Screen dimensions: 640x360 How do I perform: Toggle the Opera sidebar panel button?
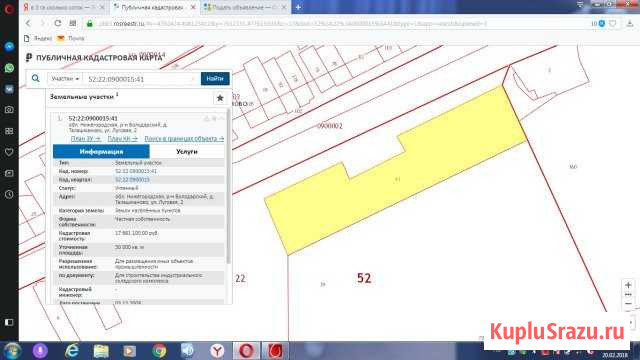pos(9,322)
